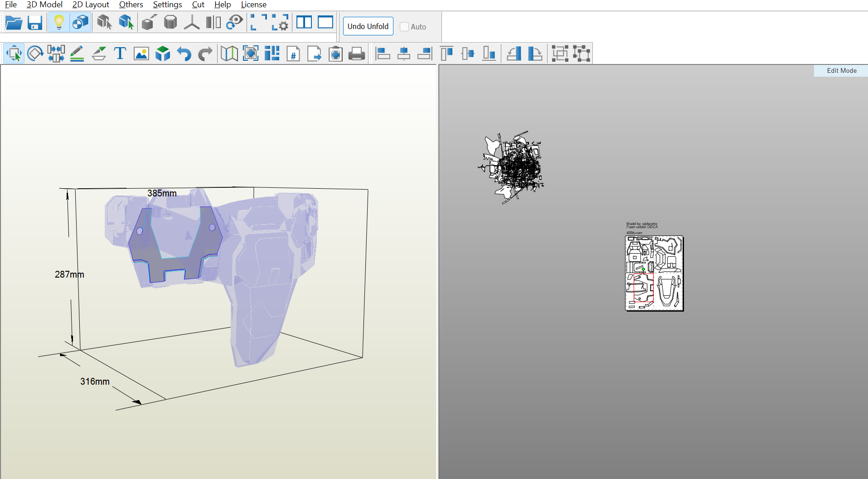
Task: Select the Rotate part tool
Action: [35, 54]
